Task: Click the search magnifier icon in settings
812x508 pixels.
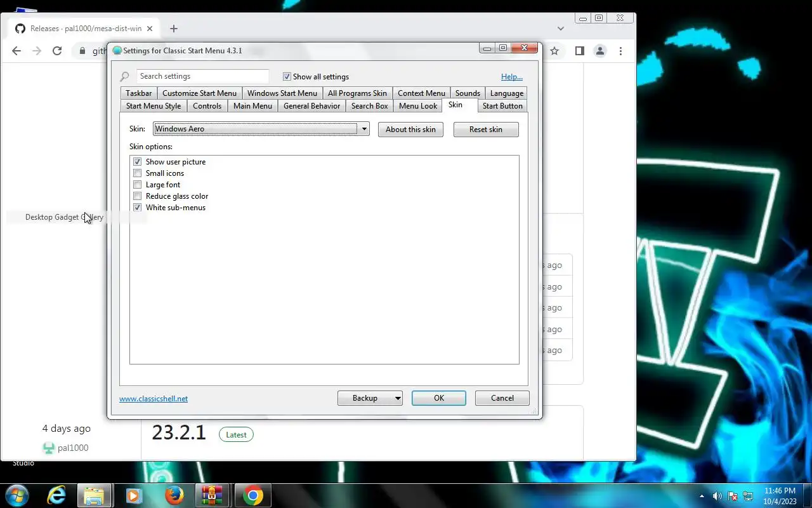Action: [x=125, y=77]
